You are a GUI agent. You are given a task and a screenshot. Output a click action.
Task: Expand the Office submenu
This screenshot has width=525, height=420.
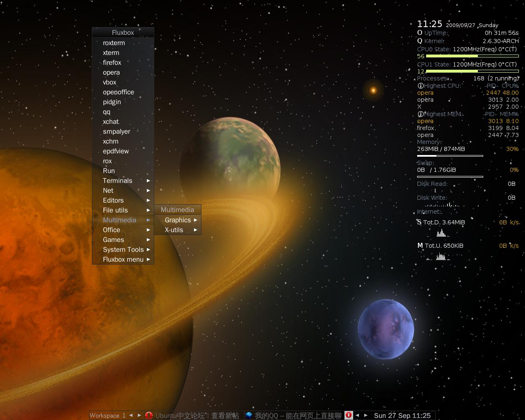(123, 230)
